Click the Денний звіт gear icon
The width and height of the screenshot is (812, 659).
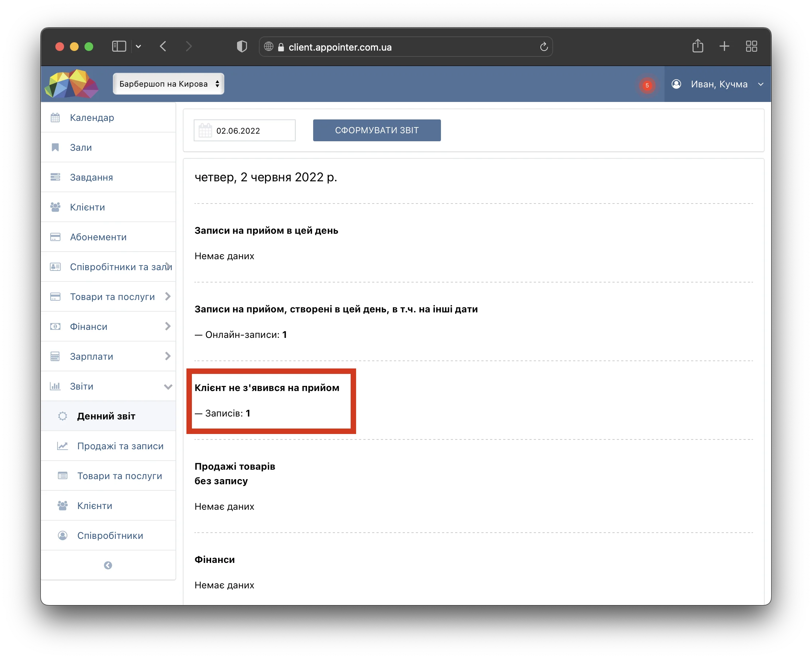coord(63,417)
